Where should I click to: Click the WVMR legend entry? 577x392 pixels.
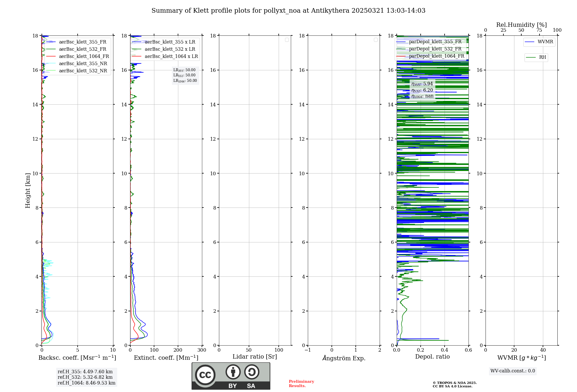(539, 42)
